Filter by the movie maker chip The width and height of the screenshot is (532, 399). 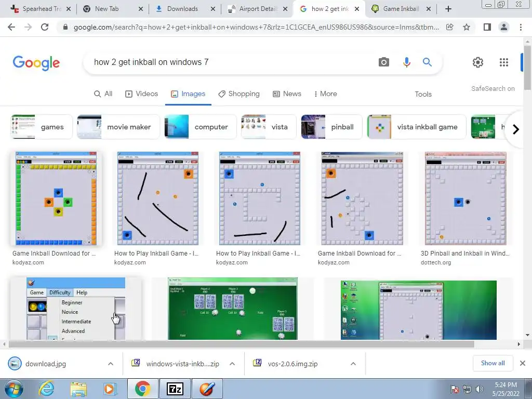pyautogui.click(x=118, y=127)
